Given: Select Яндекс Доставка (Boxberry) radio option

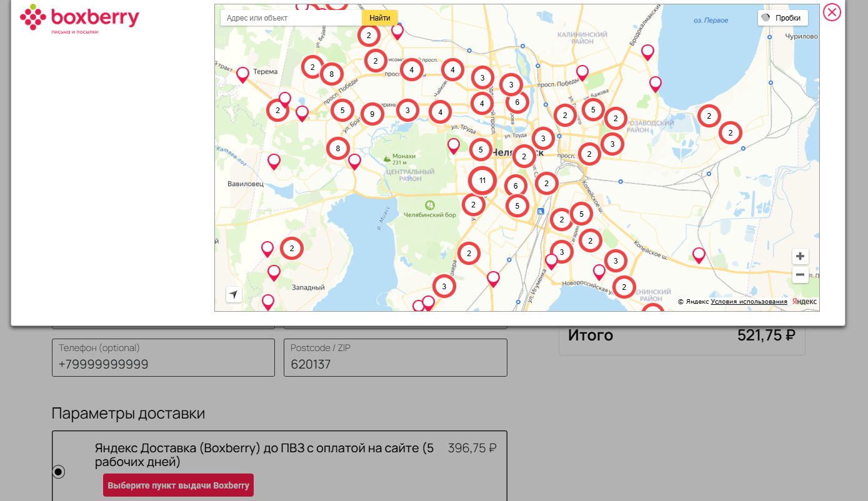Looking at the screenshot, I should click(x=59, y=472).
